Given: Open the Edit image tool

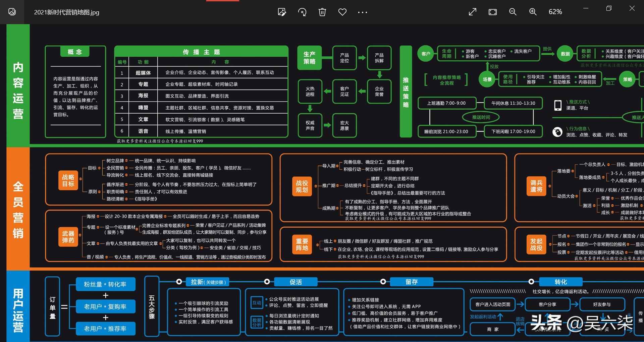Looking at the screenshot, I should click(282, 12).
